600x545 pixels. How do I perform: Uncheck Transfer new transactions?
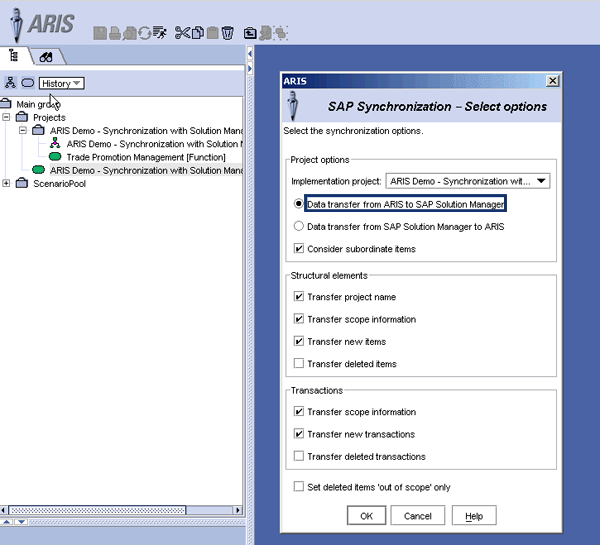299,433
